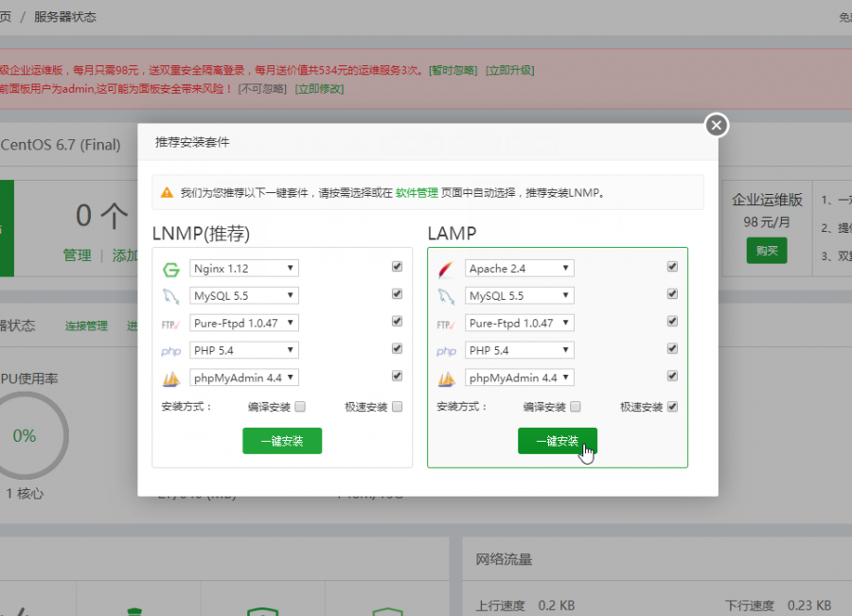Viewport: 852px width, 616px height.
Task: Click the green 购买 button
Action: 767,251
